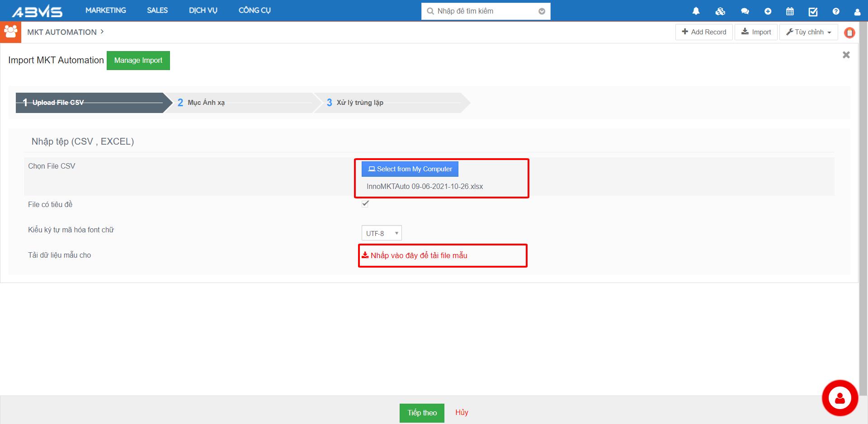Expand the UTF-8 encoding dropdown
Image resolution: width=868 pixels, height=424 pixels.
tap(381, 233)
